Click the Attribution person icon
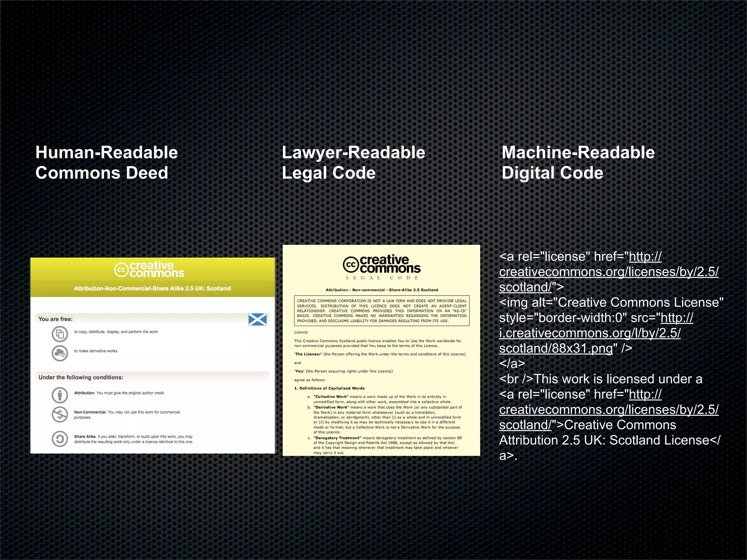Viewport: 747px width, 560px height. point(60,395)
